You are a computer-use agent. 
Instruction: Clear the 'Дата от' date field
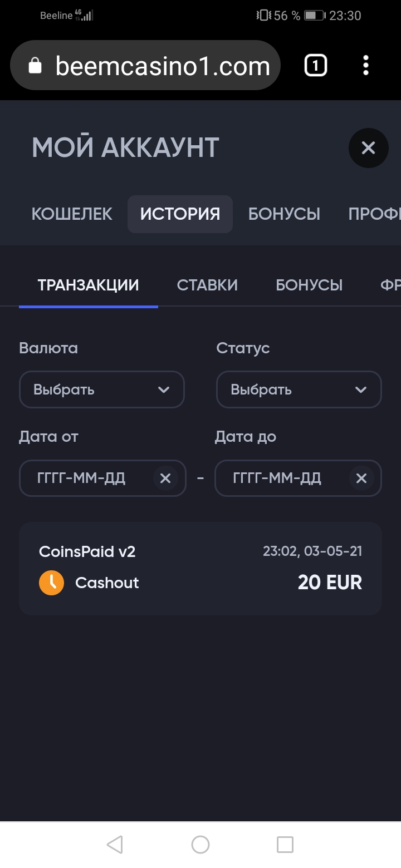[x=165, y=478]
